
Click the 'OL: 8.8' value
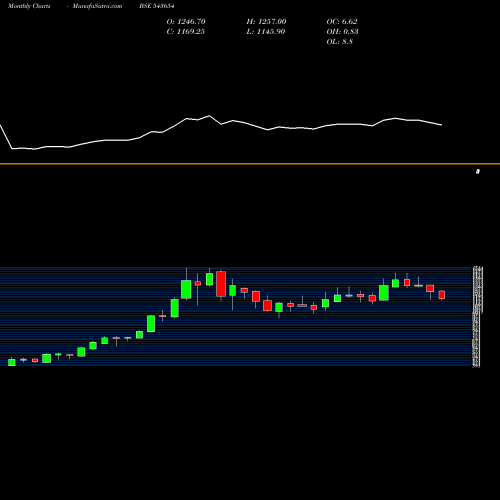340,42
